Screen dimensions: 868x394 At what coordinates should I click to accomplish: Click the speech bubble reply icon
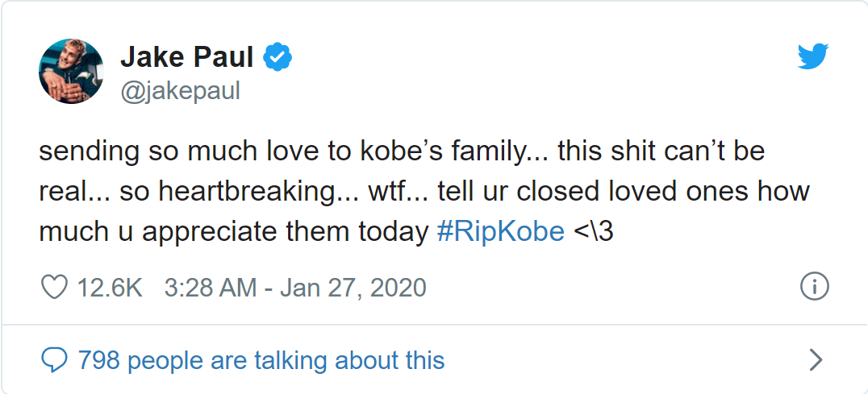[54, 361]
